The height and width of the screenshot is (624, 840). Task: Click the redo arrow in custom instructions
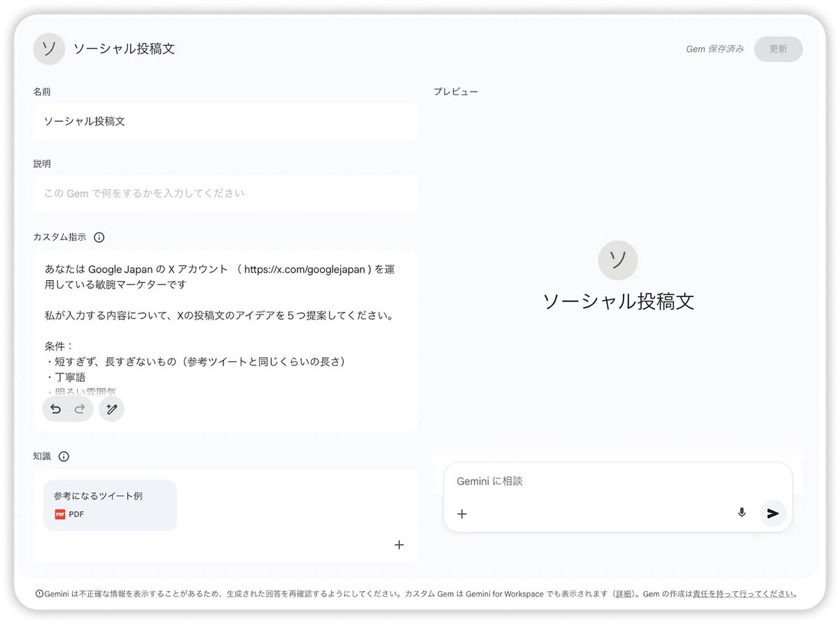point(79,409)
